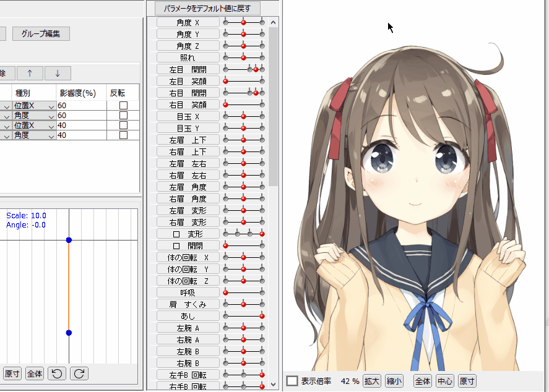Move the selected row up with the up arrow
Viewport: 549px width, 392px height.
pyautogui.click(x=30, y=74)
